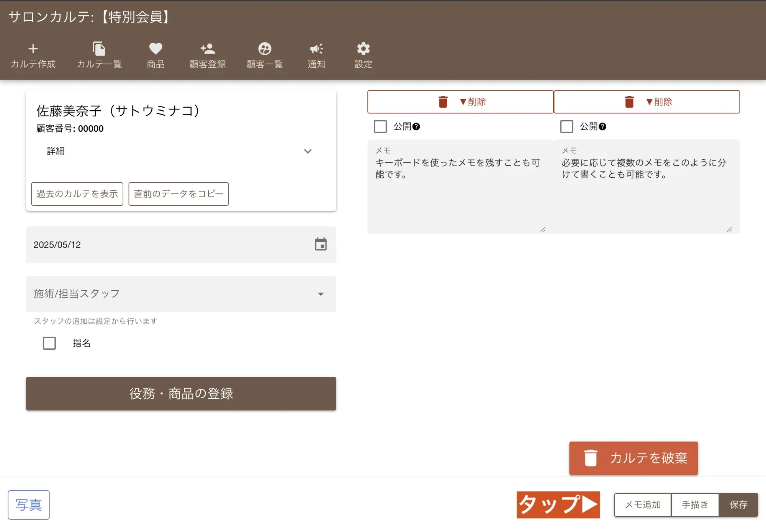The image size is (766, 532).
Task: Select the 商品 heart icon
Action: (x=155, y=56)
